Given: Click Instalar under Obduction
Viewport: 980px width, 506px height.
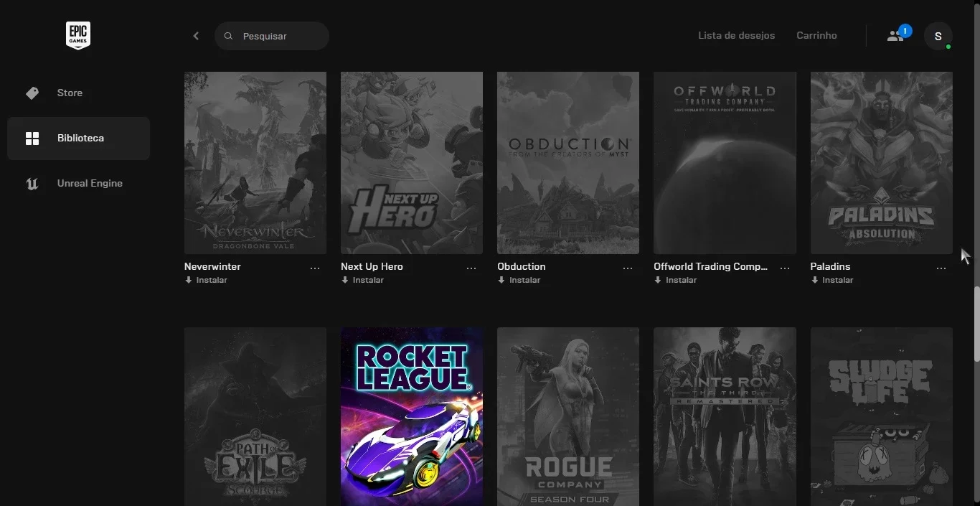Looking at the screenshot, I should click(519, 281).
